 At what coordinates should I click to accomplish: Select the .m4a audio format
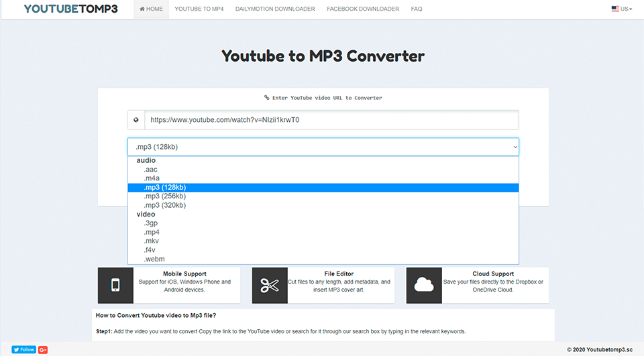pyautogui.click(x=323, y=178)
